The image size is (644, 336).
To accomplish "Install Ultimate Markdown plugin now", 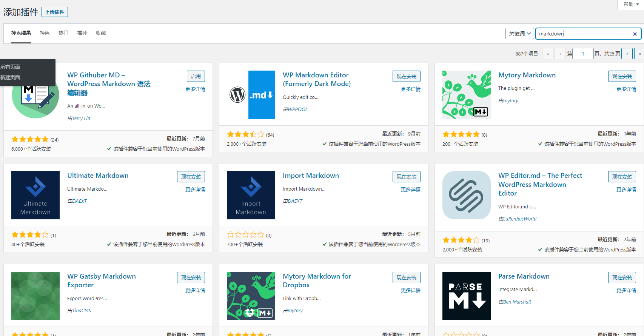I will pos(191,177).
